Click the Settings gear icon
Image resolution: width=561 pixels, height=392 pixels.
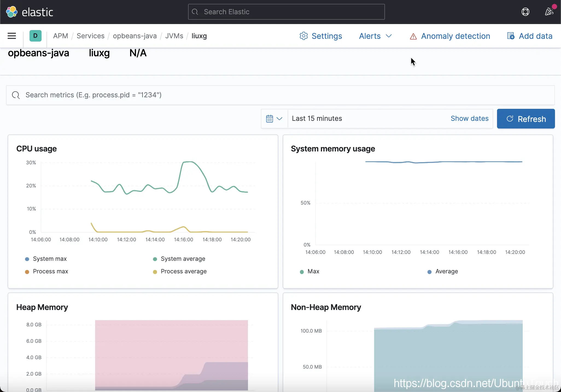[303, 36]
